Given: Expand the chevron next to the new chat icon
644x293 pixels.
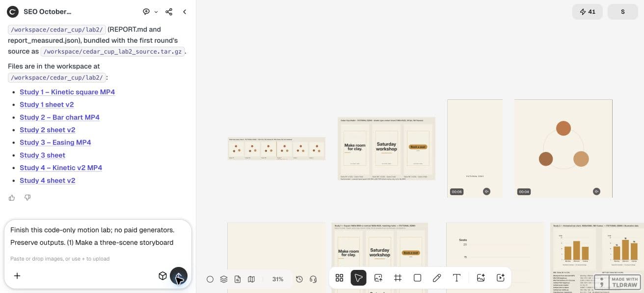Looking at the screenshot, I should coord(156,12).
